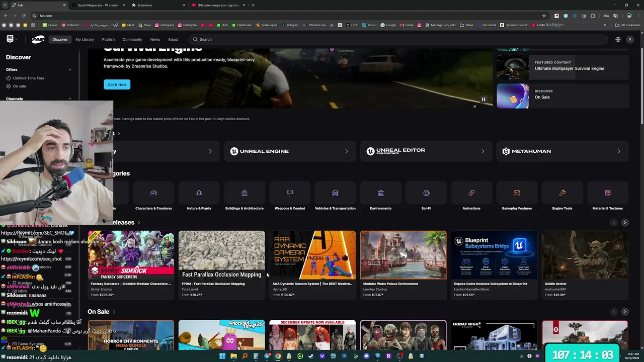Open the On Sale section heading
This screenshot has width=644, height=362.
click(101, 312)
